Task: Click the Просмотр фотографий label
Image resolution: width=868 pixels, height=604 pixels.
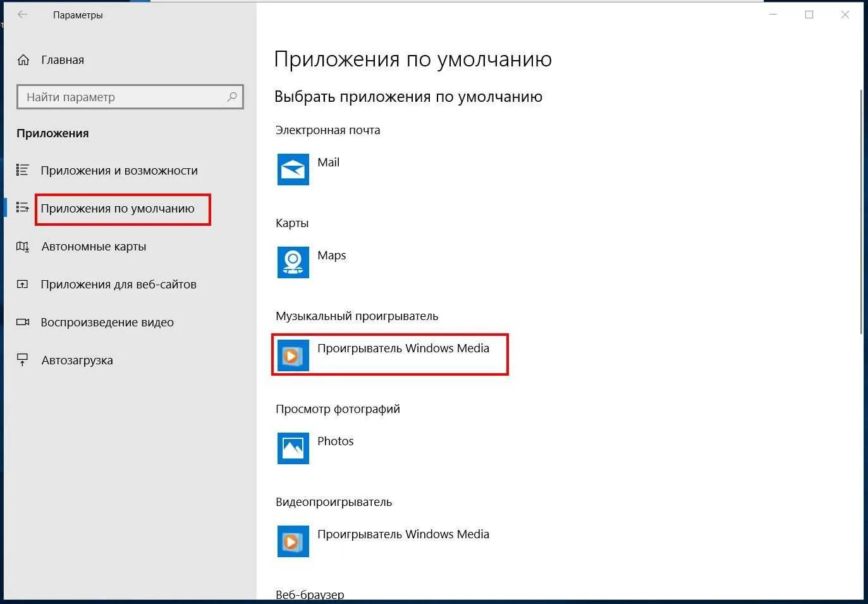Action: click(x=338, y=409)
